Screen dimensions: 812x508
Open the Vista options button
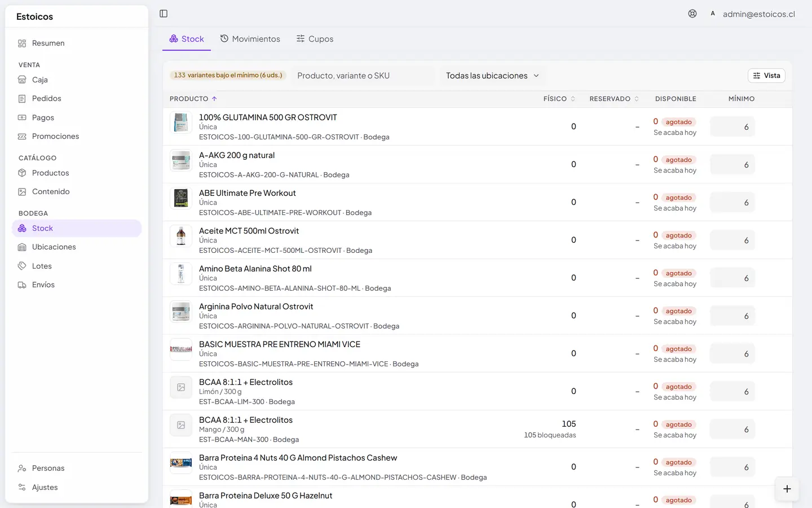coord(766,76)
